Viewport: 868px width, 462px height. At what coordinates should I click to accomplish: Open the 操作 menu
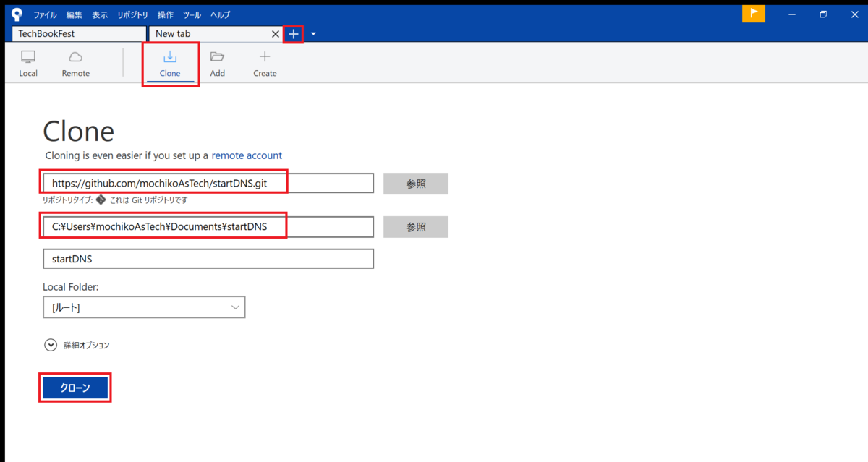165,14
